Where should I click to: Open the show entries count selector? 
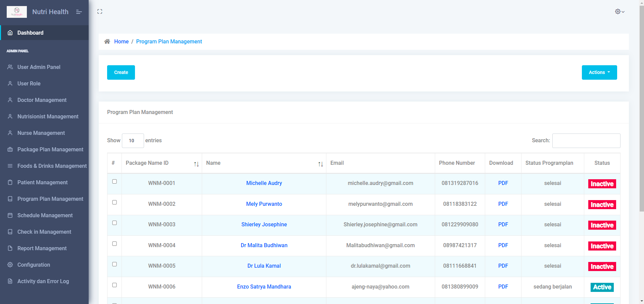click(x=133, y=141)
